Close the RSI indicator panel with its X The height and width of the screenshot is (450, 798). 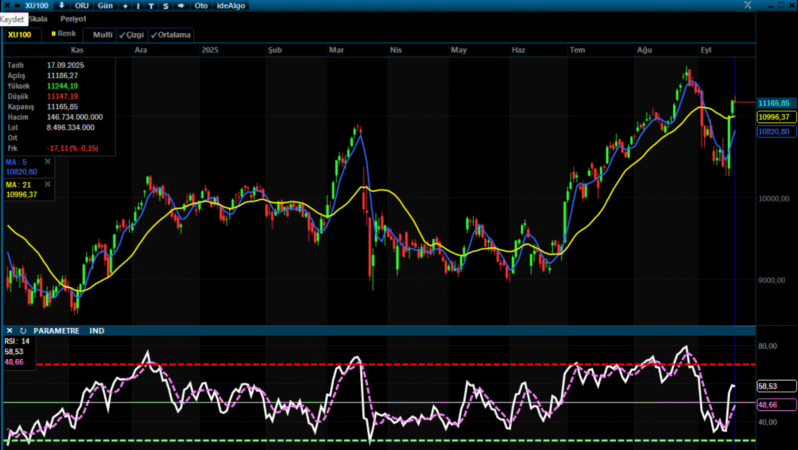click(9, 331)
